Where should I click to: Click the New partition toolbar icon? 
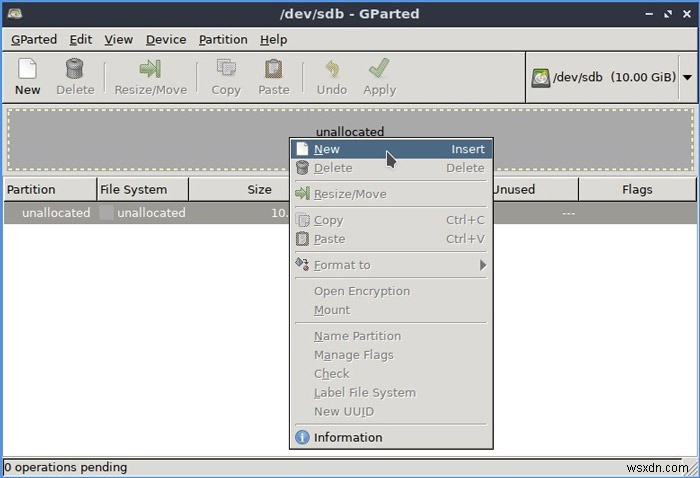(x=27, y=69)
